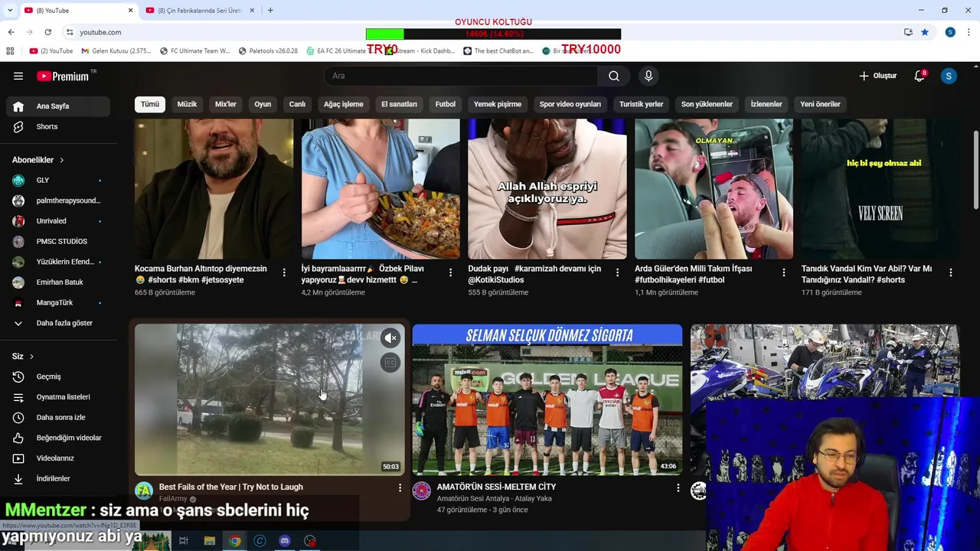The image size is (980, 551).
Task: Open AMATÖR'ÜN SESİ-MELTEM CİTY thumbnail
Action: point(547,399)
